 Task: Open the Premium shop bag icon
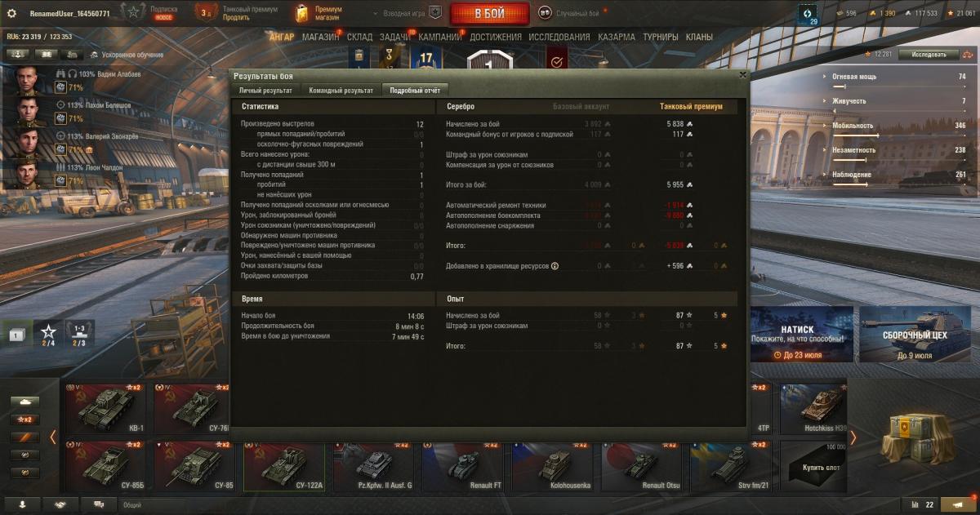point(303,13)
